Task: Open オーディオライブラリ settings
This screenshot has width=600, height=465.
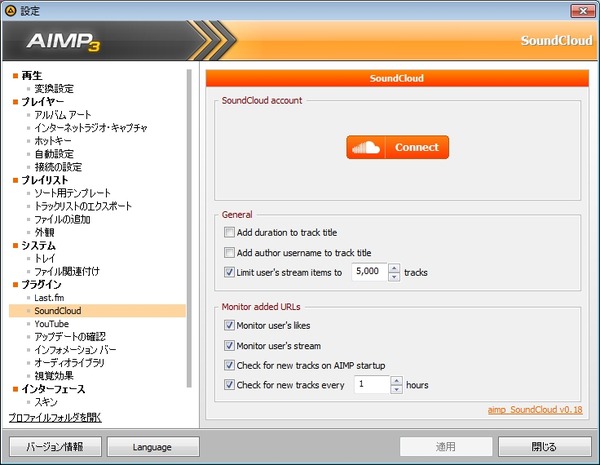Action: coord(69,363)
